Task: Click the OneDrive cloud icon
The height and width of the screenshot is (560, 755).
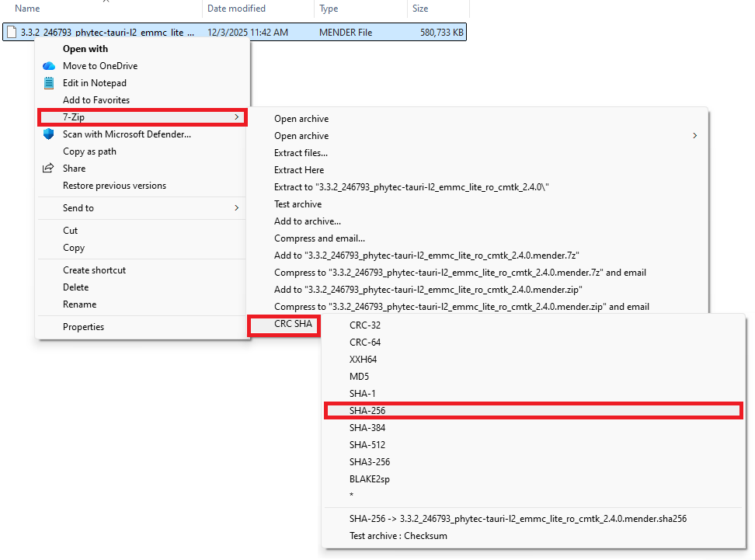Action: [x=49, y=66]
